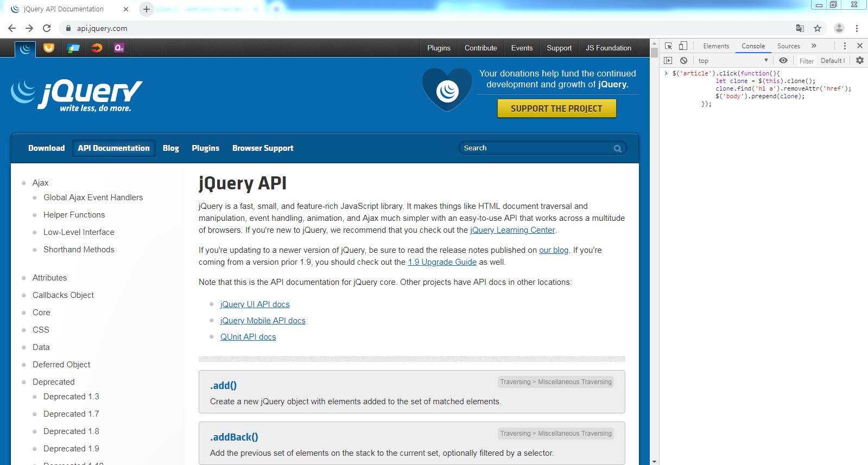
Task: Open jQuery Mobile API docs link
Action: click(263, 321)
